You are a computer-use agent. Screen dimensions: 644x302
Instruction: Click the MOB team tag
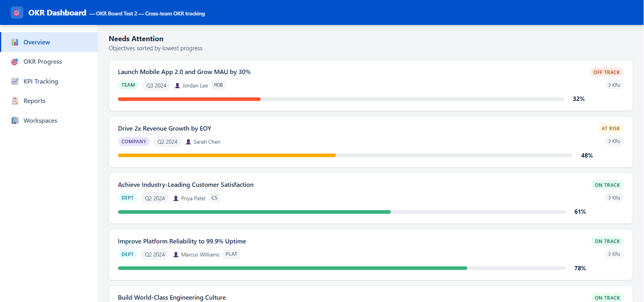coord(218,85)
